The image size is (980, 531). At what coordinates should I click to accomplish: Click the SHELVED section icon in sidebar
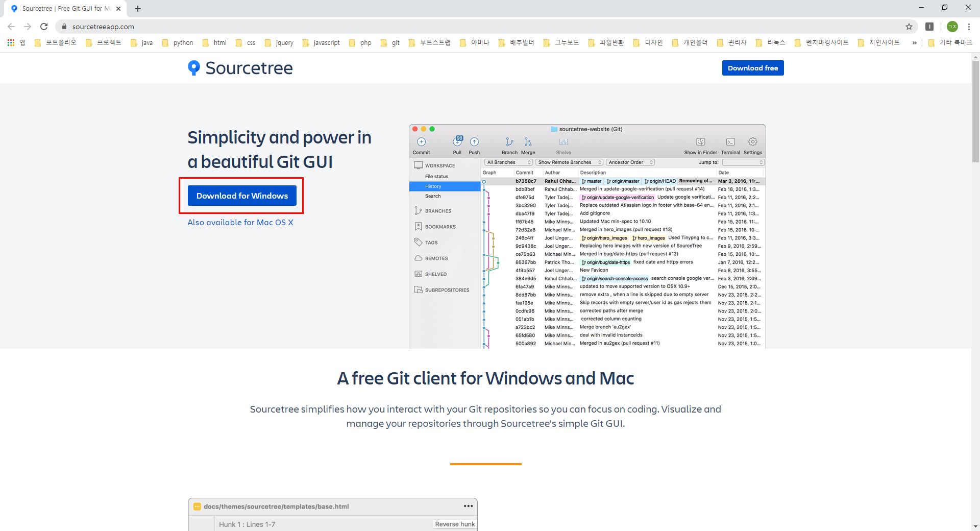point(418,274)
